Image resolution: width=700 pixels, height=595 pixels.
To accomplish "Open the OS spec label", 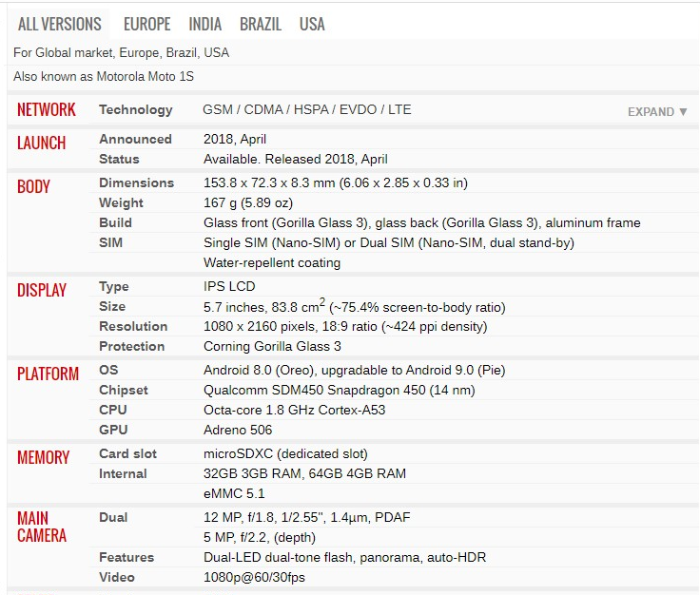I will click(x=108, y=370).
